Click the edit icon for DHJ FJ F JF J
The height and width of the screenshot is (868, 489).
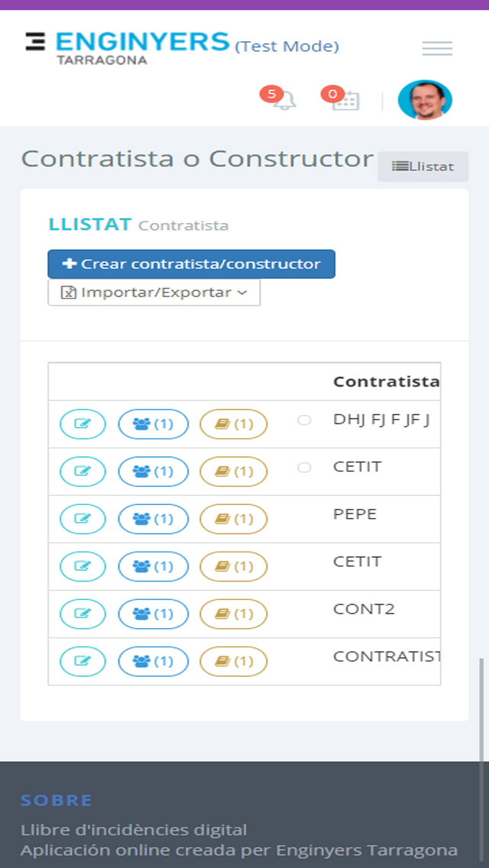pos(83,424)
